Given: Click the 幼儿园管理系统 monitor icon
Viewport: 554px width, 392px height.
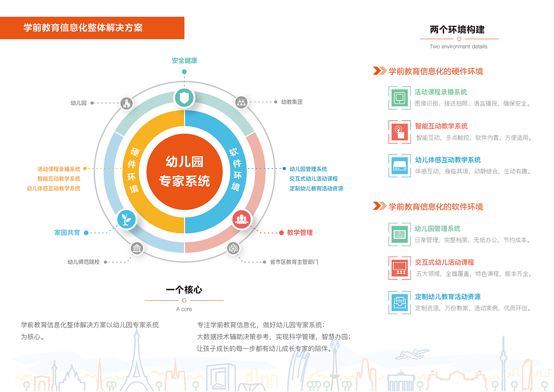Looking at the screenshot, I should coord(399,235).
